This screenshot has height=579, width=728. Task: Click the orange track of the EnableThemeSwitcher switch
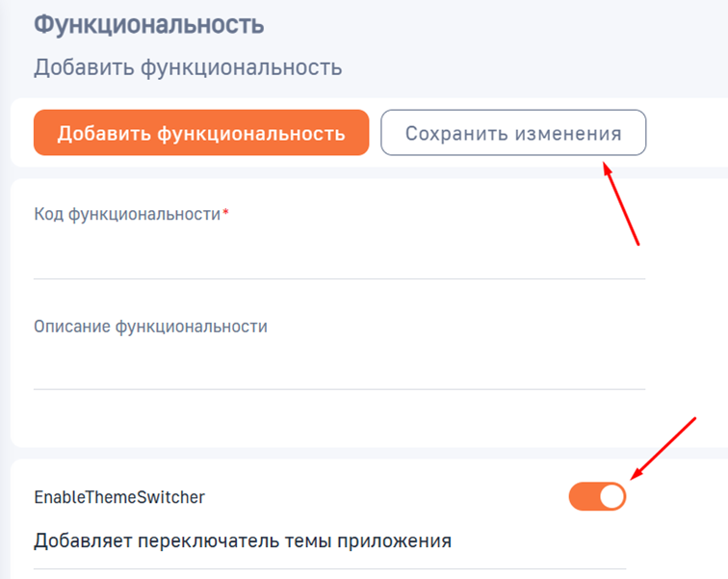point(583,496)
